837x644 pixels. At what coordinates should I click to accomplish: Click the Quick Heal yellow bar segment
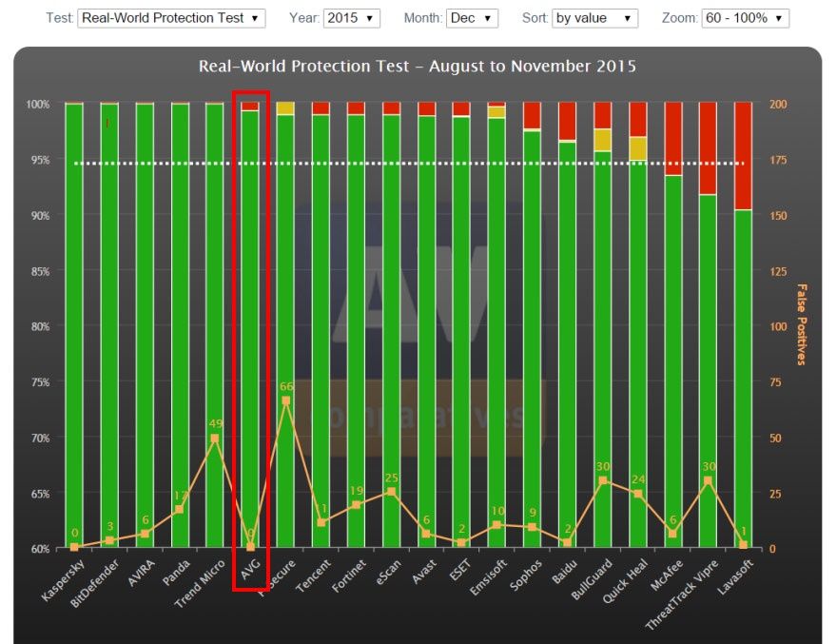(x=638, y=147)
